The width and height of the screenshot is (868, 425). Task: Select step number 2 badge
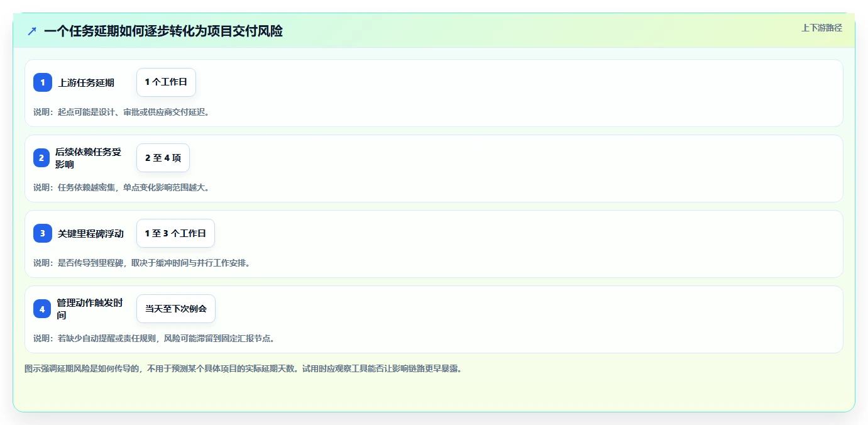point(43,158)
